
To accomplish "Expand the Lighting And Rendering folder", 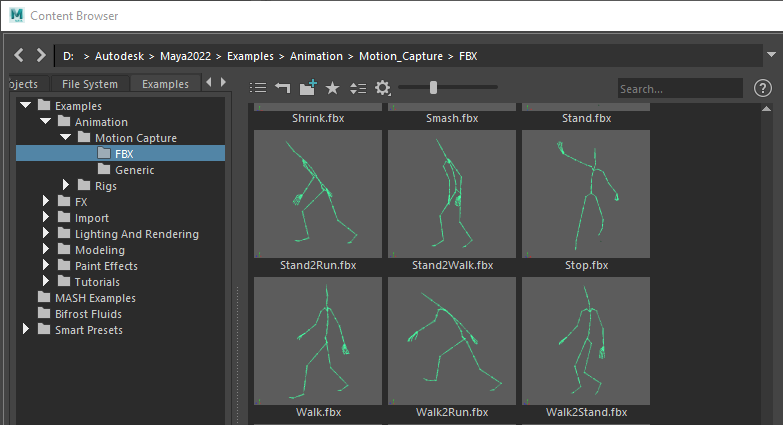I will [45, 233].
